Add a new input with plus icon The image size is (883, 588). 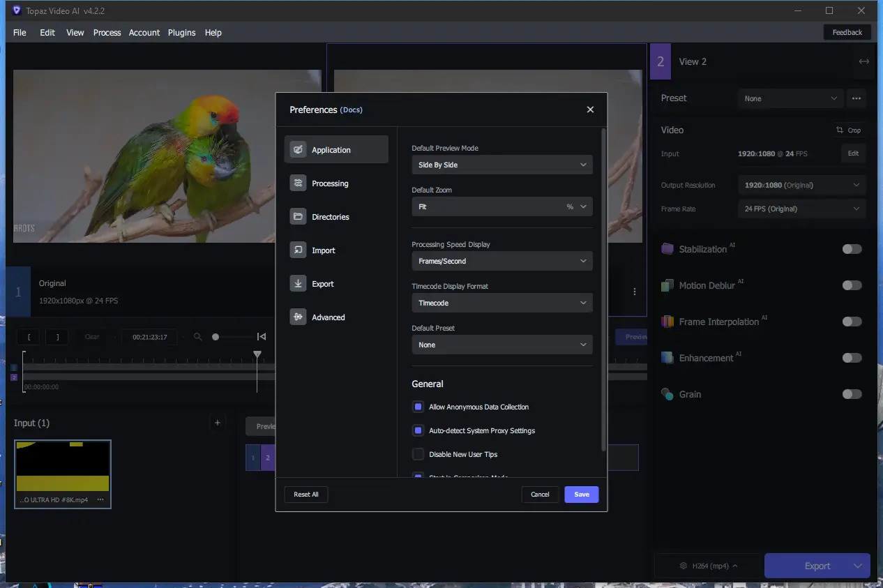[217, 423]
